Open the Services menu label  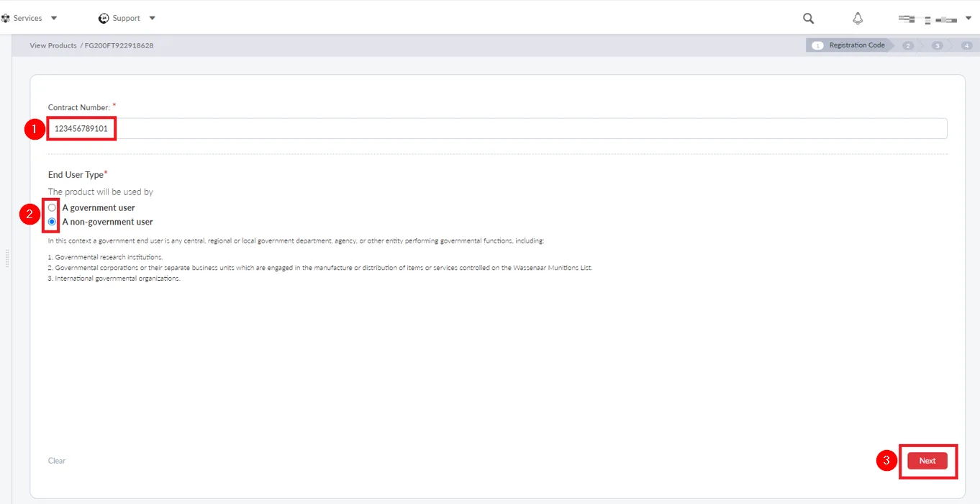28,18
